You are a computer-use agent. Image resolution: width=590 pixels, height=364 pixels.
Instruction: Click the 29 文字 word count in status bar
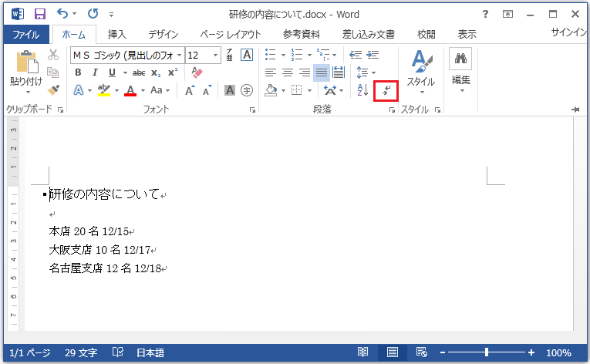pos(81,352)
